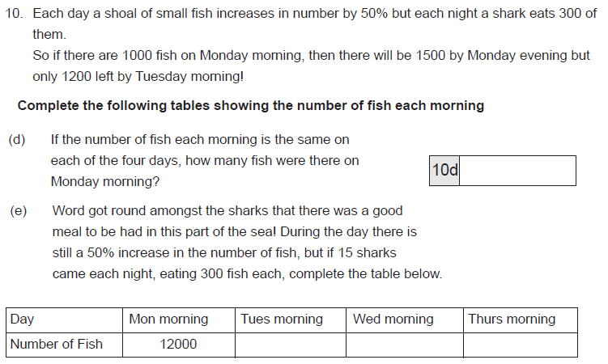
Task: Click the Day header cell
Action: click(x=65, y=320)
